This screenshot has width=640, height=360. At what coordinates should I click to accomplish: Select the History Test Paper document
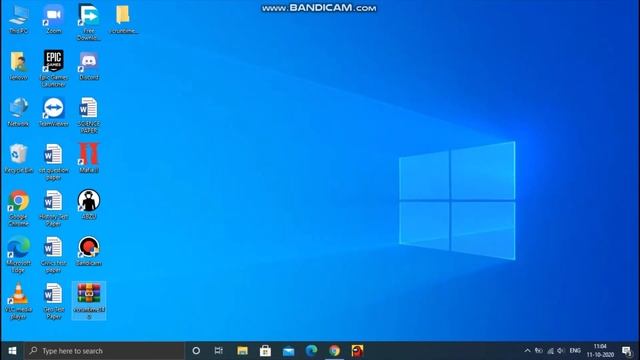click(x=53, y=208)
